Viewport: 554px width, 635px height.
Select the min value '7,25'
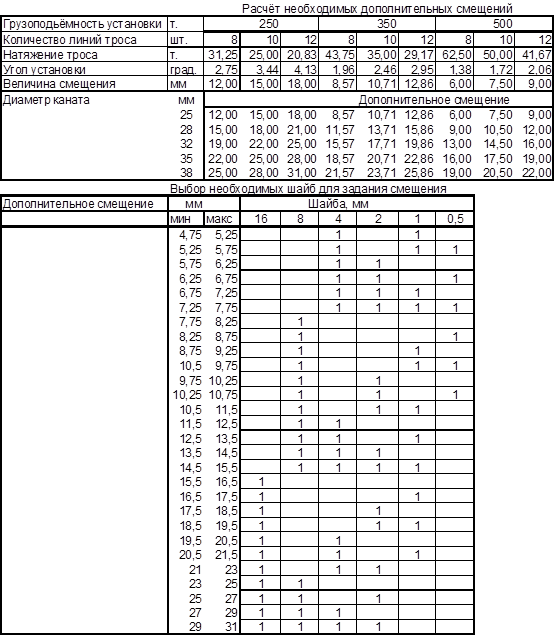(190, 307)
